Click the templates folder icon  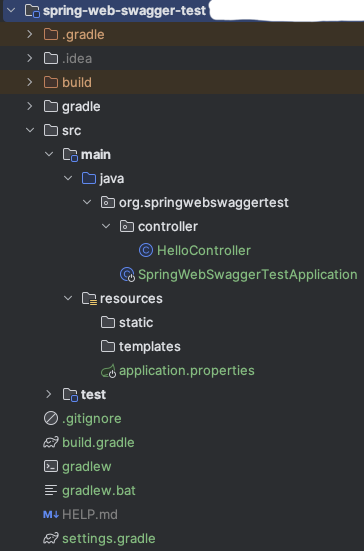coord(108,346)
